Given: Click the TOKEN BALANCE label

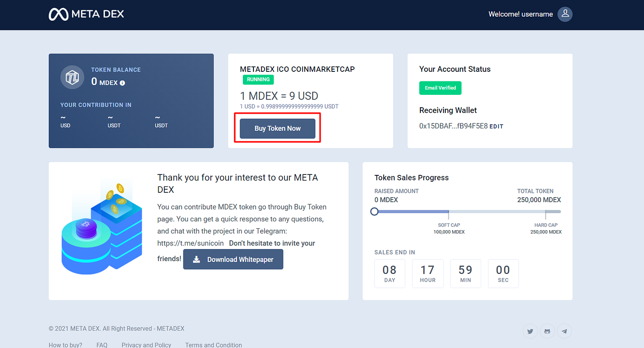Looking at the screenshot, I should [x=116, y=70].
